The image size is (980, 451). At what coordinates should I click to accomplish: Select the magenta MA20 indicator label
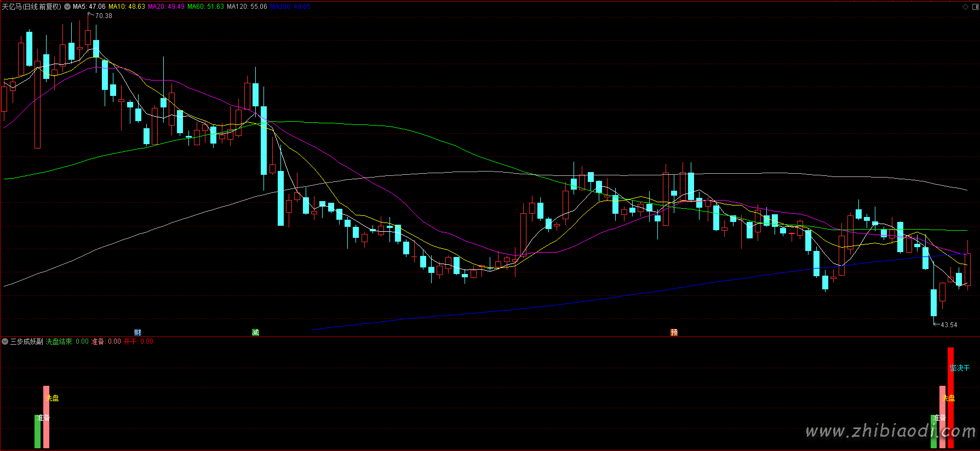coord(166,7)
